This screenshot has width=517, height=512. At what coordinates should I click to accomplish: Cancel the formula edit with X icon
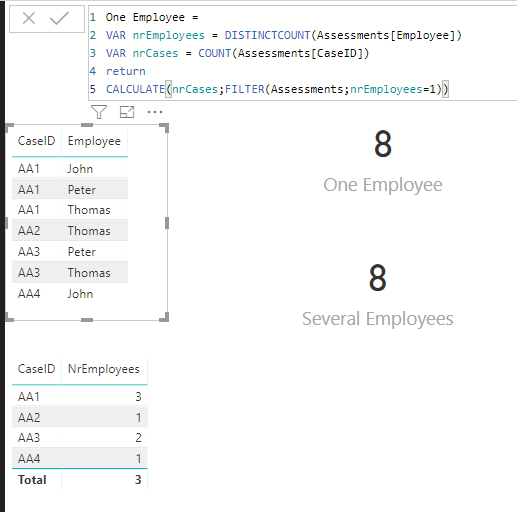(29, 18)
